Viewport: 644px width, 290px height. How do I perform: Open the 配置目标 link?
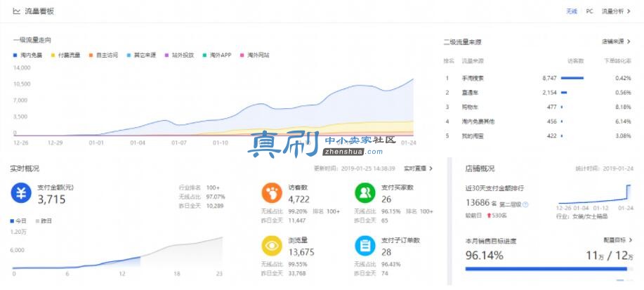pyautogui.click(x=618, y=240)
